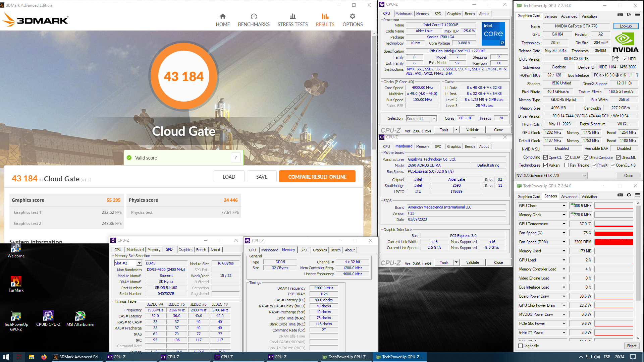Switch to Graphics tab in CPU-Z SPD window
The height and width of the screenshot is (362, 644).
[x=185, y=250]
